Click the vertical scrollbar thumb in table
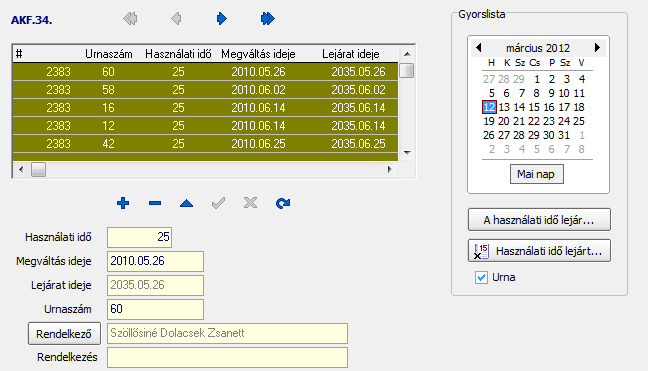The height and width of the screenshot is (371, 648). tap(407, 70)
